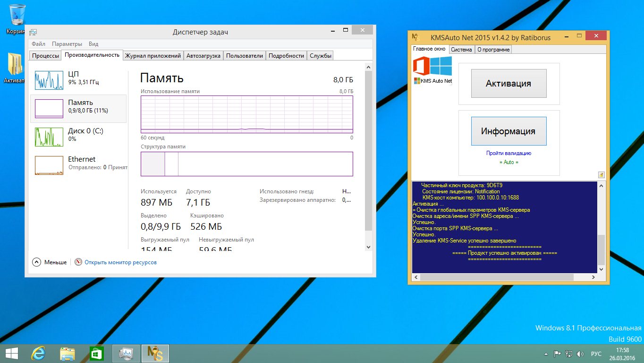
Task: Click the Пройти валидацию link
Action: [x=509, y=153]
